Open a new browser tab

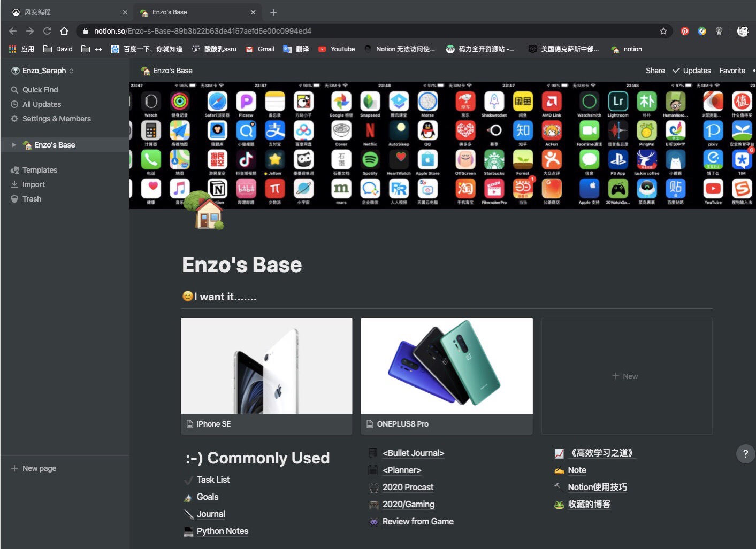[x=273, y=12]
